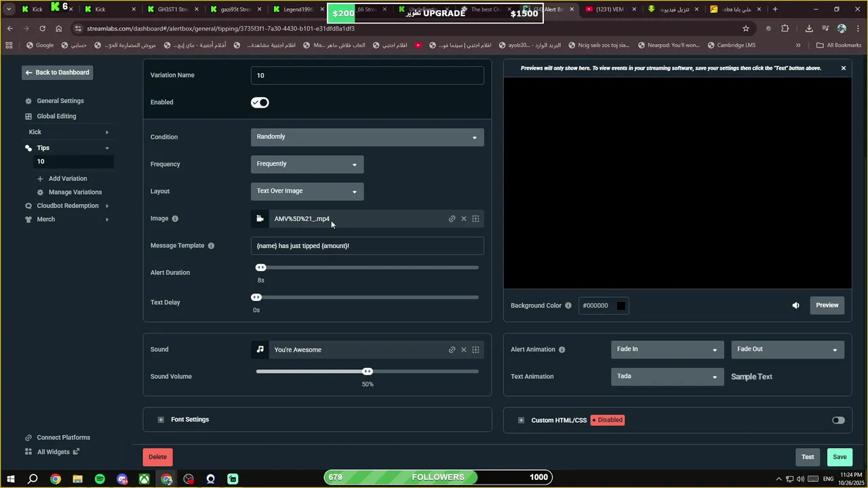
Task: Click Add Variation in the sidebar
Action: click(x=67, y=178)
